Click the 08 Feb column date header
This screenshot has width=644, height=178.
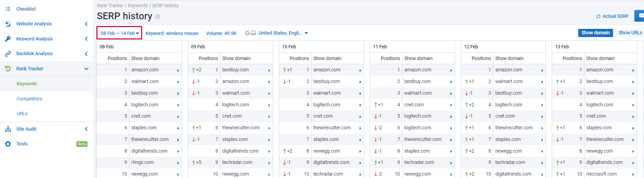point(107,47)
